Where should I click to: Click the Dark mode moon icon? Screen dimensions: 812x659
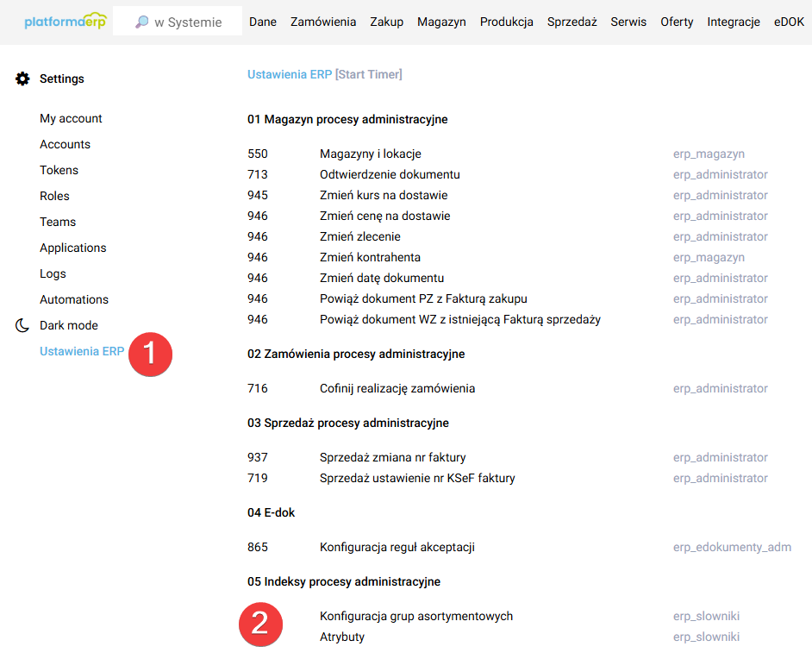(x=22, y=325)
